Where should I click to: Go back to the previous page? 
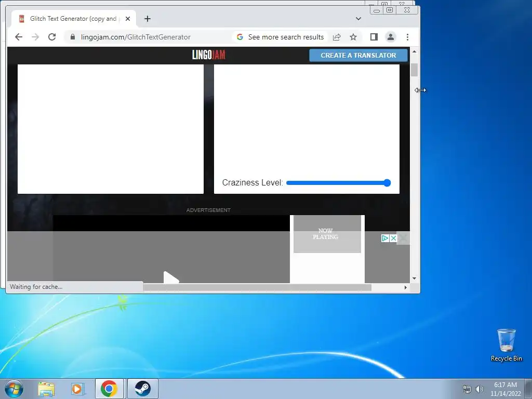[x=19, y=37]
